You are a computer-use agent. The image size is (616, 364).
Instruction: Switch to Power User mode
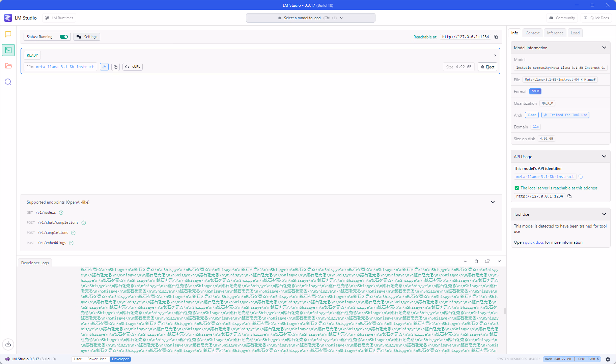click(x=96, y=359)
